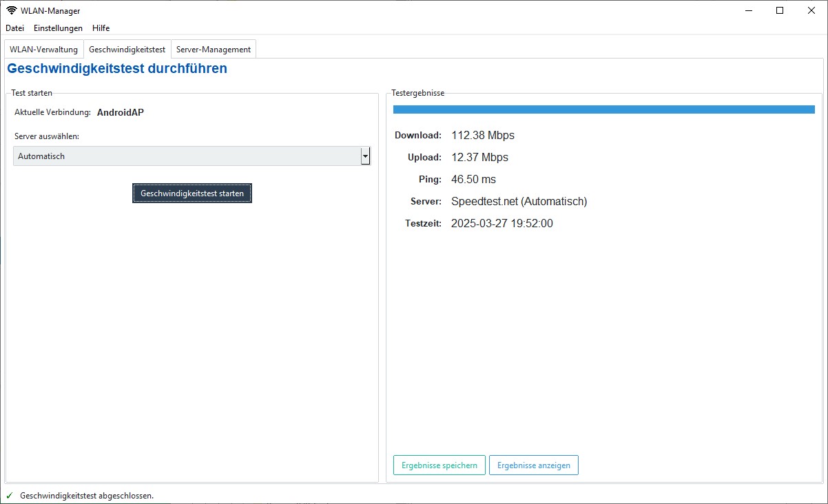Open the Hilfe menu

(x=101, y=28)
